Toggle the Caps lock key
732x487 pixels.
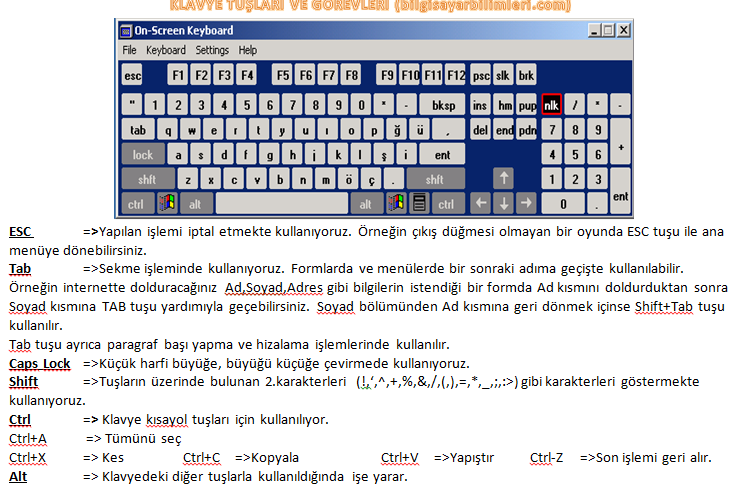pyautogui.click(x=143, y=154)
